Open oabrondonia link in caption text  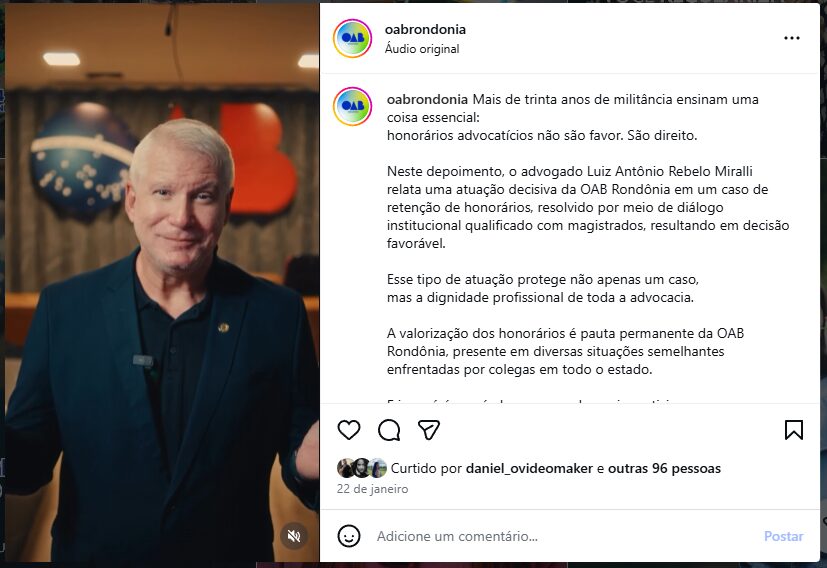(x=427, y=99)
